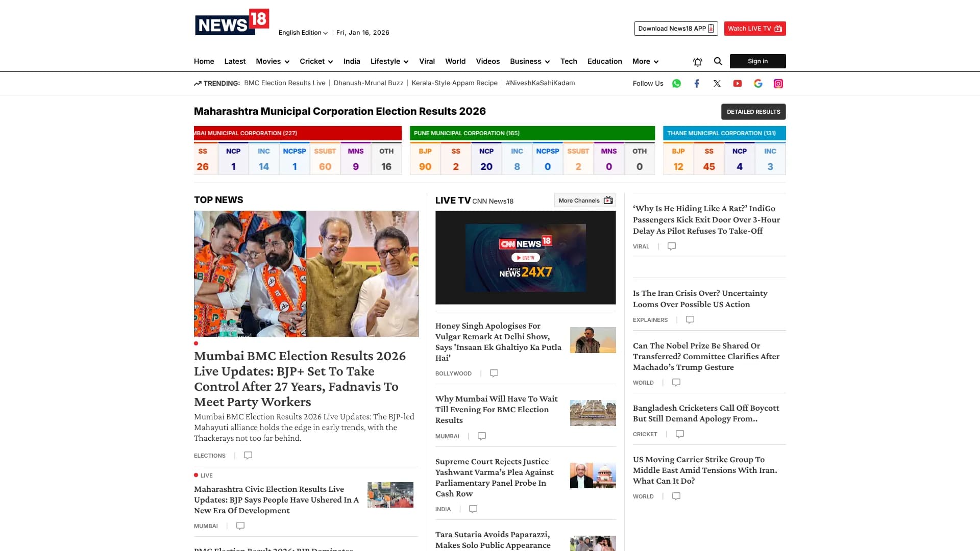The image size is (980, 551).
Task: Click comment icon for Supreme Court article
Action: tap(473, 509)
